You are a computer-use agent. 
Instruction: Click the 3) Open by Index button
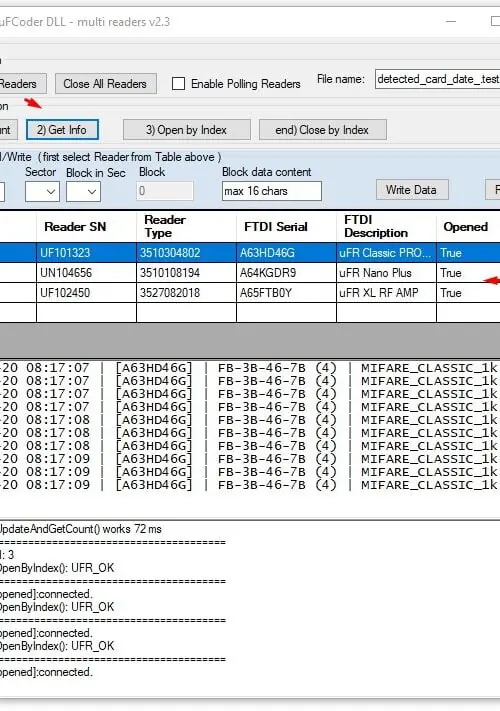point(186,130)
